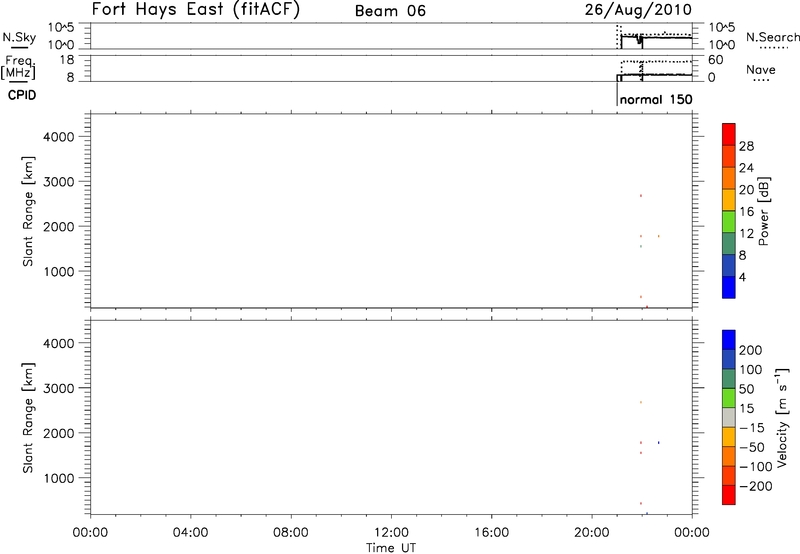Select the "N.Search" legend label
800x554 pixels.
coord(772,37)
